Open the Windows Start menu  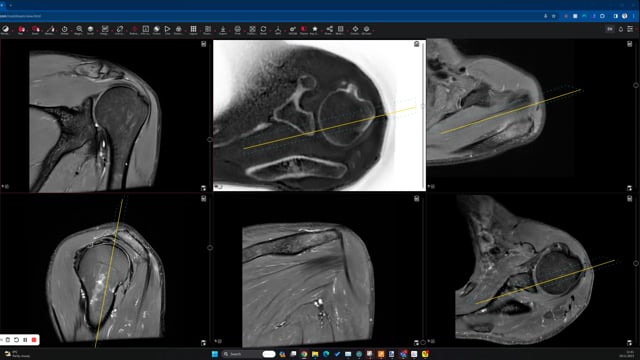tap(215, 354)
